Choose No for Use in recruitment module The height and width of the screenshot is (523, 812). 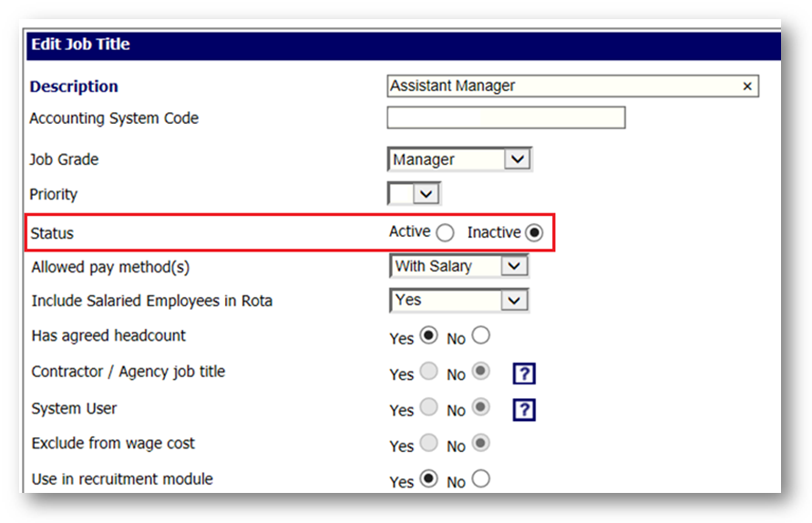[481, 479]
